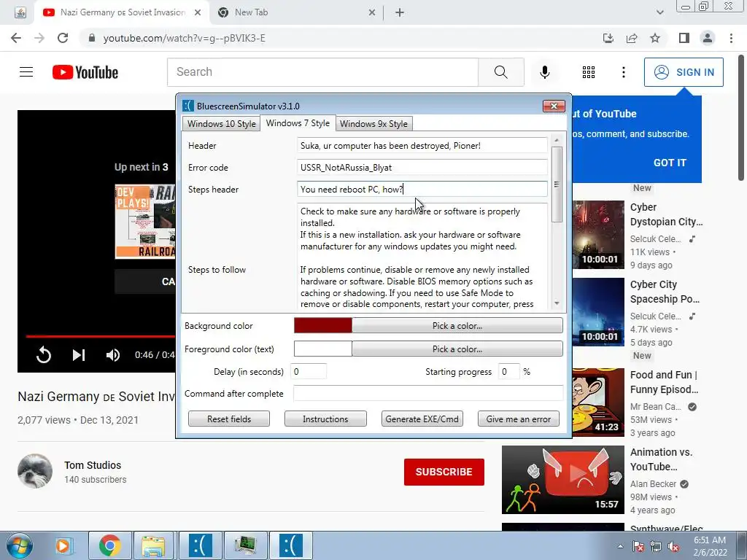The height and width of the screenshot is (560, 747).
Task: Bookmark this page with star icon
Action: [655, 38]
